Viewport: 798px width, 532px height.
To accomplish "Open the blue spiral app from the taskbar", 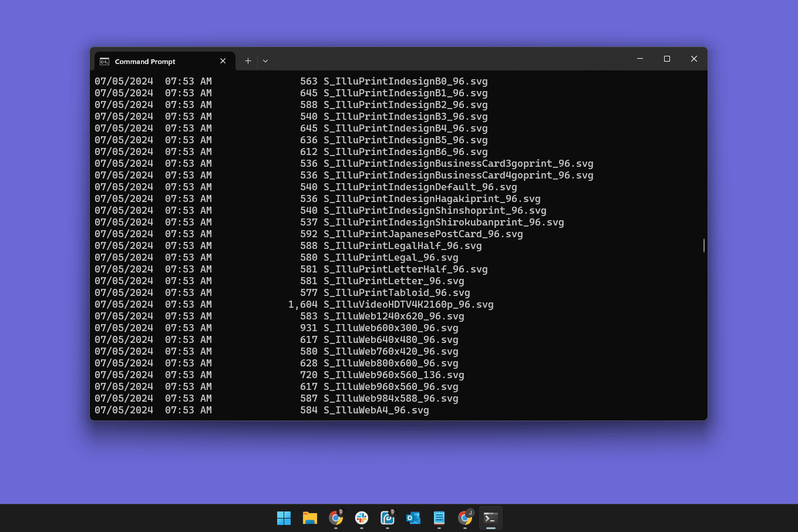I will pyautogui.click(x=387, y=518).
